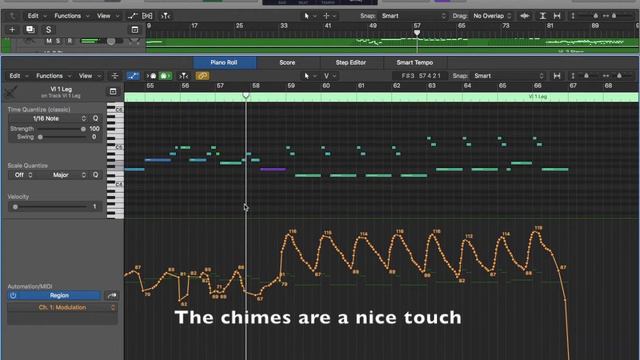Screen dimensions: 640x360
Task: Click the Piano Roll vertical zoom arrows icon
Action: coord(573,76)
